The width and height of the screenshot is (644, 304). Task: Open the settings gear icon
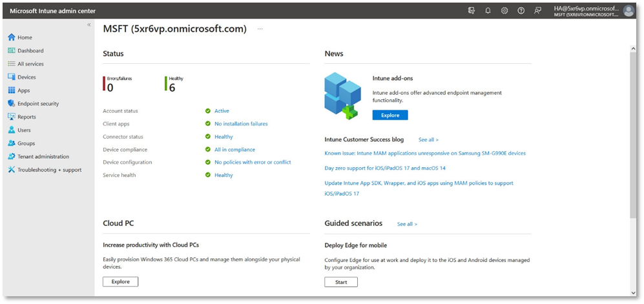click(x=504, y=10)
